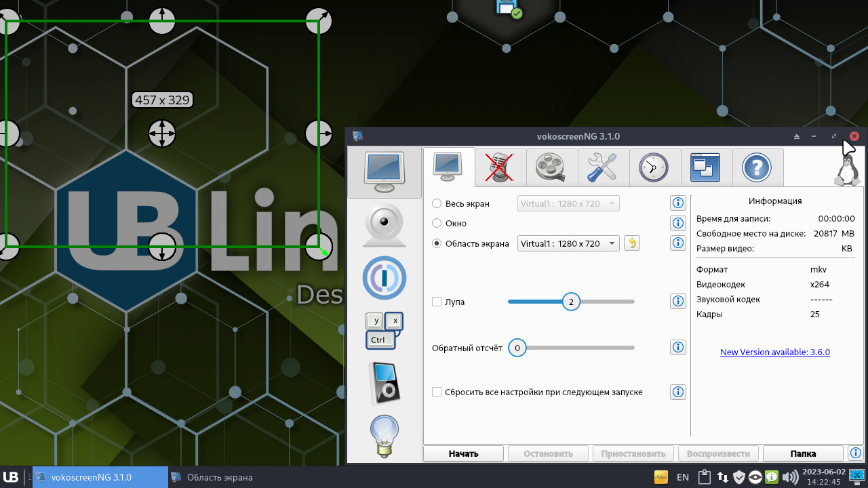The height and width of the screenshot is (488, 868).
Task: Switch to the monitor screen tab
Action: click(x=449, y=167)
